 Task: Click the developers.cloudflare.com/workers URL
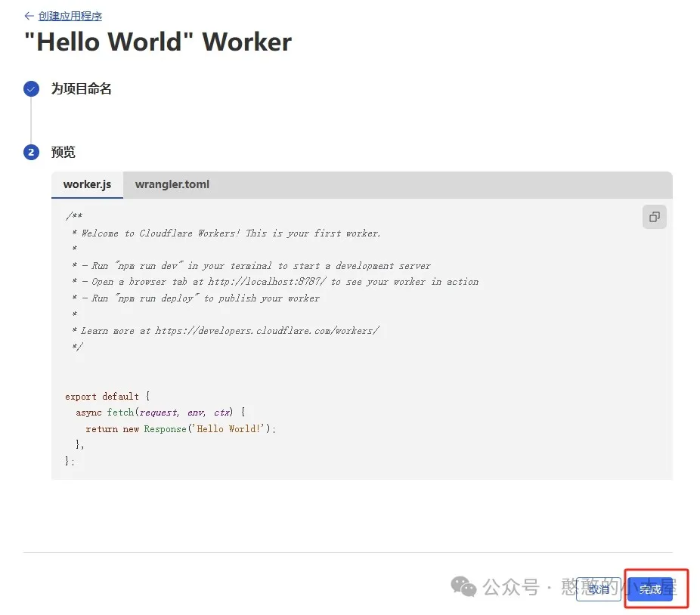[x=267, y=330]
